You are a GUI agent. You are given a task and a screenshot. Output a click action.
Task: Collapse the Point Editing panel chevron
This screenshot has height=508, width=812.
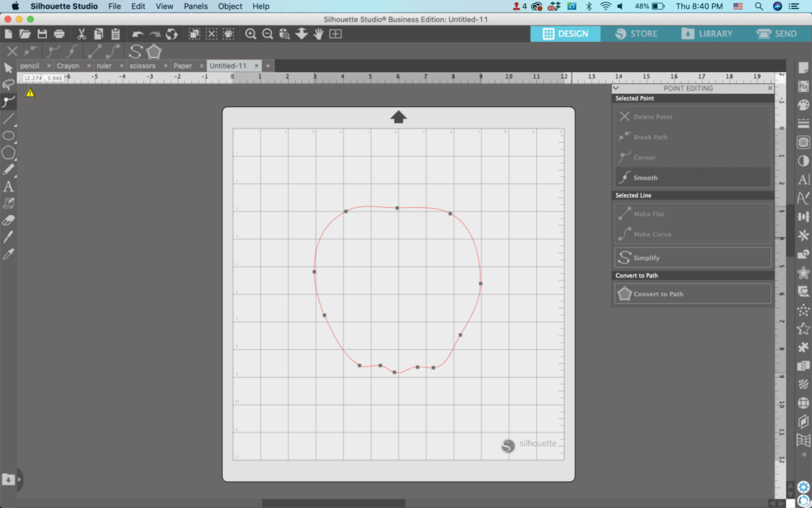(615, 88)
